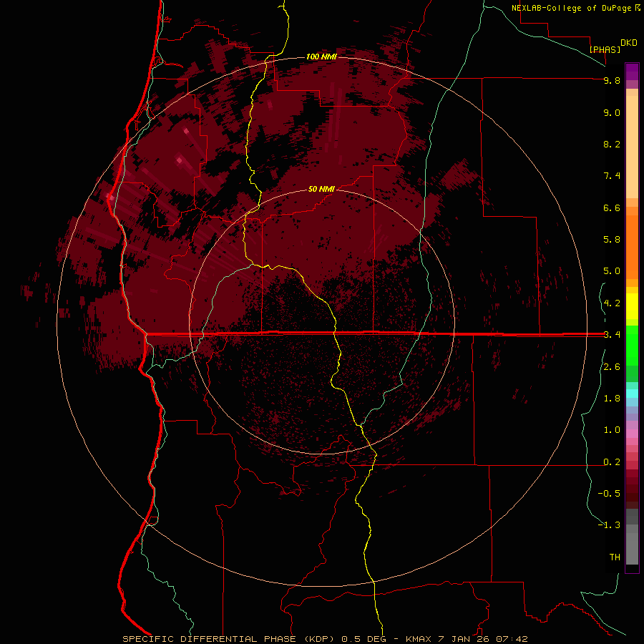Click the 7.4 scale tick label

[x=612, y=176]
